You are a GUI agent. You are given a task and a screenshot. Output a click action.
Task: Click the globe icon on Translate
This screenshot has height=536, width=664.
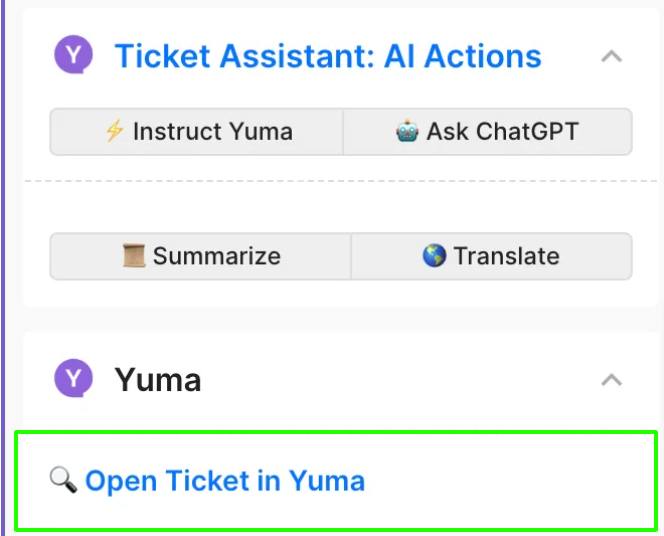point(434,256)
